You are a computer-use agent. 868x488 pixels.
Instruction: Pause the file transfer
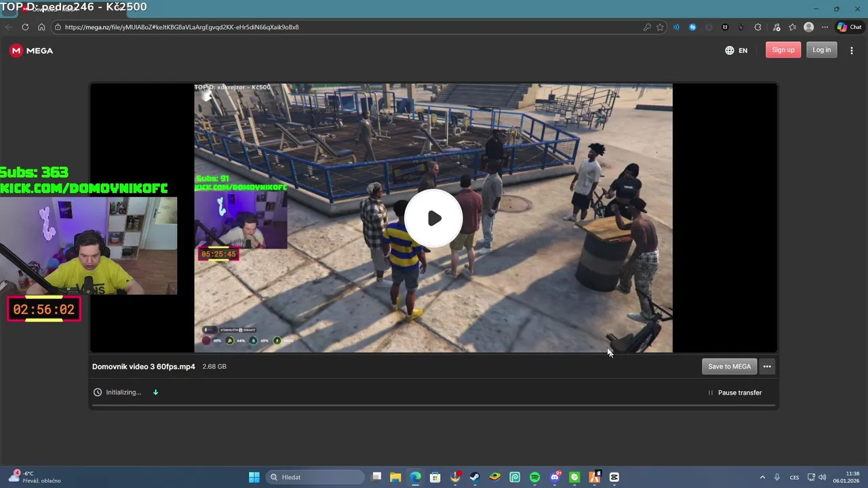[x=735, y=392]
